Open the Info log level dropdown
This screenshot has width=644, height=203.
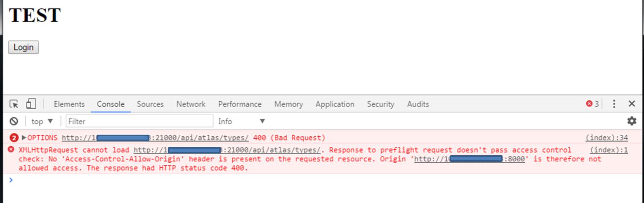tap(241, 121)
